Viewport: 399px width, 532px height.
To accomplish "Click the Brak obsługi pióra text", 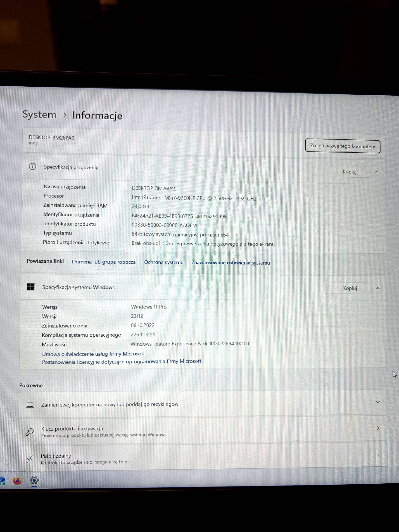I will pyautogui.click(x=203, y=244).
